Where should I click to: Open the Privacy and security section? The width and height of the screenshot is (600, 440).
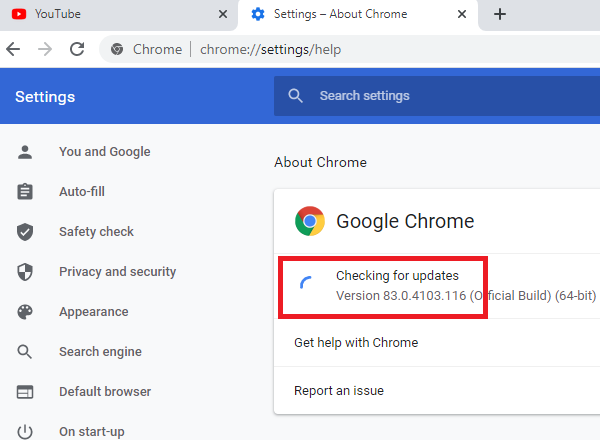tap(117, 272)
